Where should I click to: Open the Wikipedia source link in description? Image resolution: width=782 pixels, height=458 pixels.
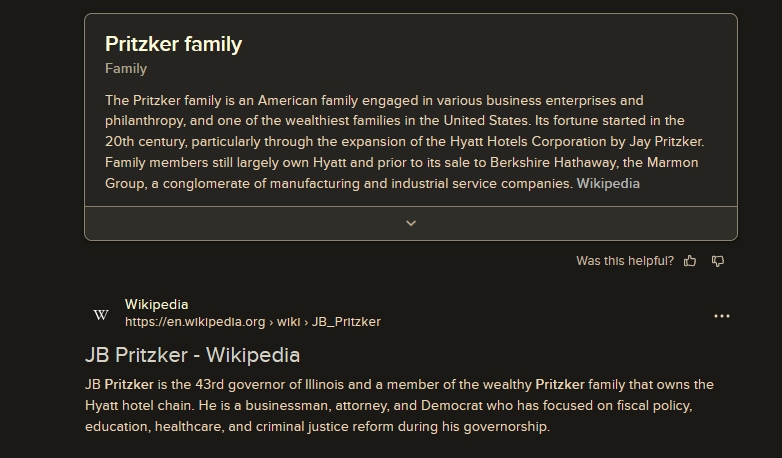tap(608, 184)
